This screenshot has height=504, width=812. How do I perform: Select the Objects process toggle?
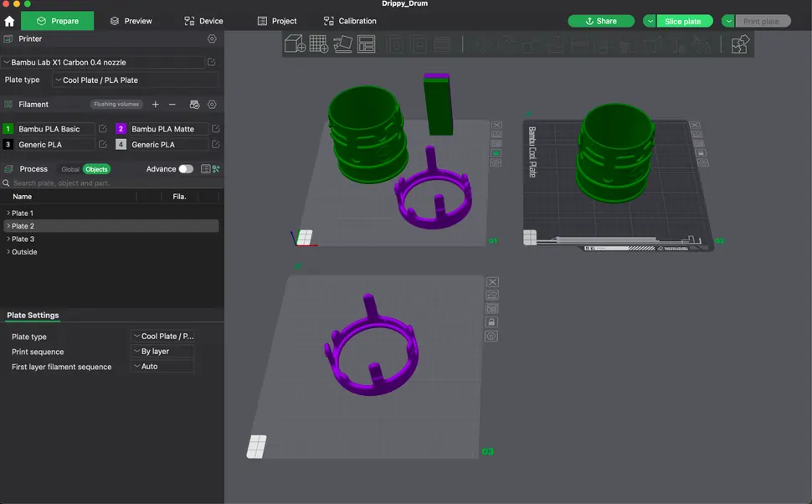96,169
